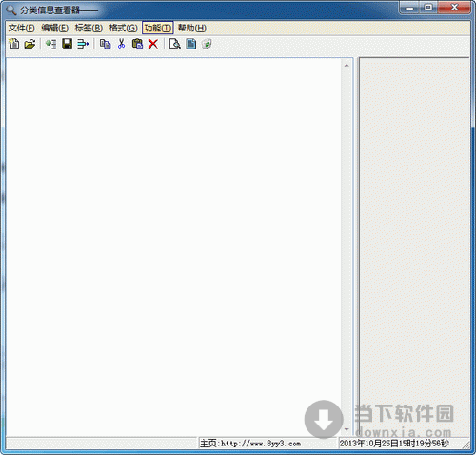Open the 文件(F) menu
Image resolution: width=476 pixels, height=455 pixels.
21,28
